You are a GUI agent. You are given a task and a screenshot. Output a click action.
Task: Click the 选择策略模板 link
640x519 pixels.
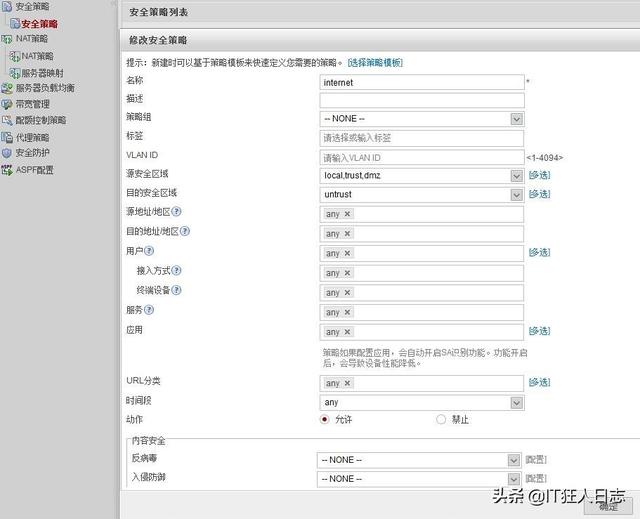pyautogui.click(x=375, y=63)
